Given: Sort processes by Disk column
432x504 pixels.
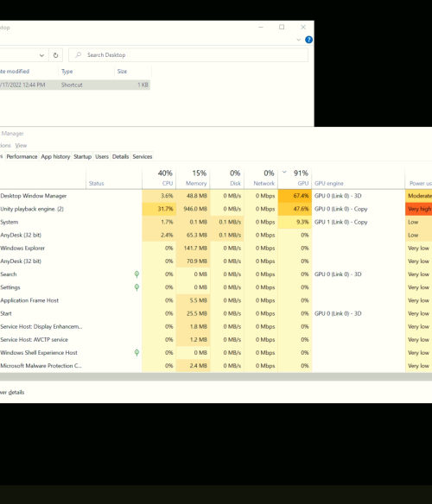Looking at the screenshot, I should coord(227,178).
